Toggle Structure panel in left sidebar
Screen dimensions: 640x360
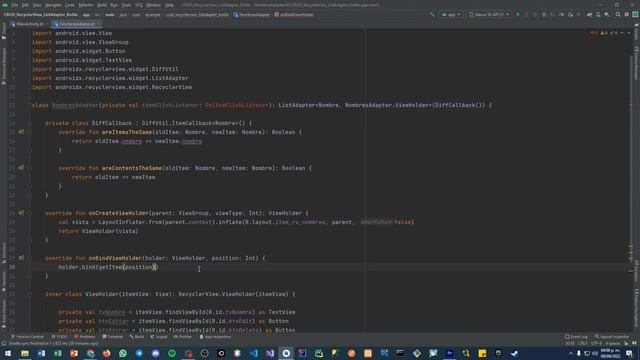pos(4,253)
